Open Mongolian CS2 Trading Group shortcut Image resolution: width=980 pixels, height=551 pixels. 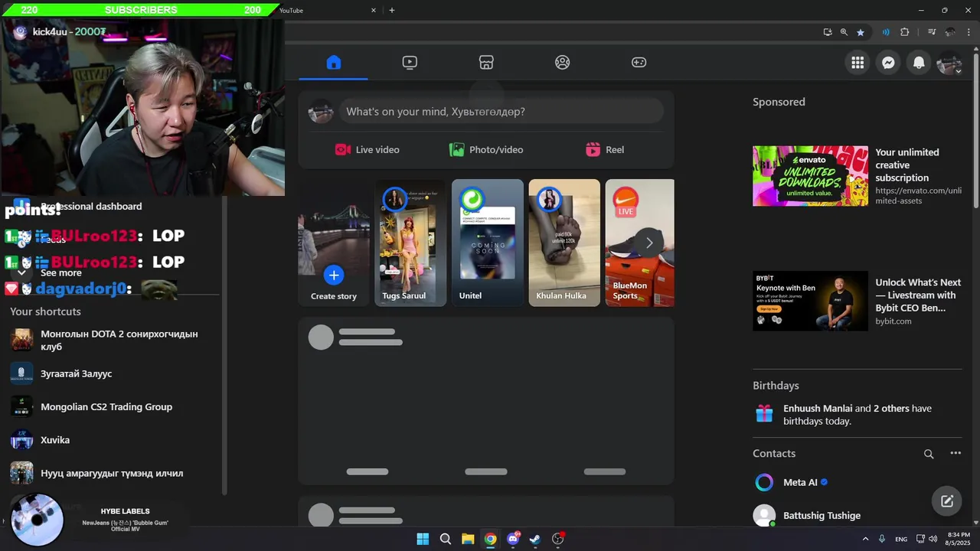pos(113,407)
